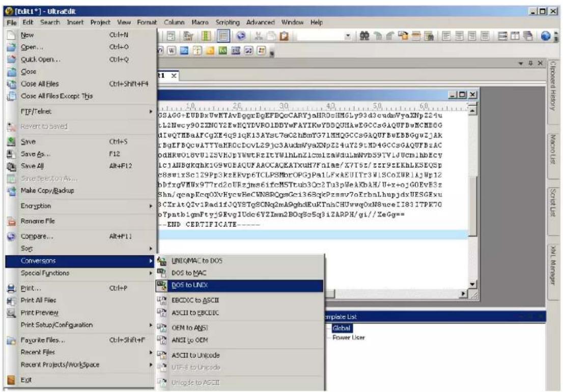
Task: Open the Macro menu
Action: (200, 22)
